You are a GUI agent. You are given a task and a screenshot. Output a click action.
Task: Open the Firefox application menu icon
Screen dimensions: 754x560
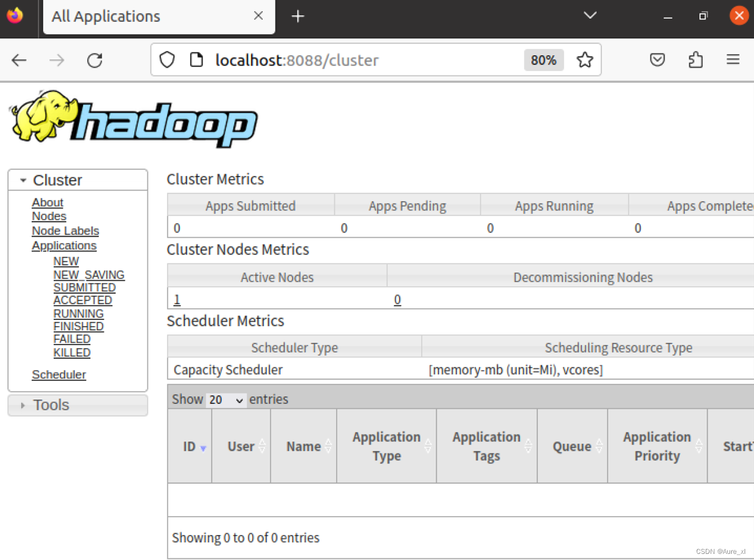click(x=733, y=59)
